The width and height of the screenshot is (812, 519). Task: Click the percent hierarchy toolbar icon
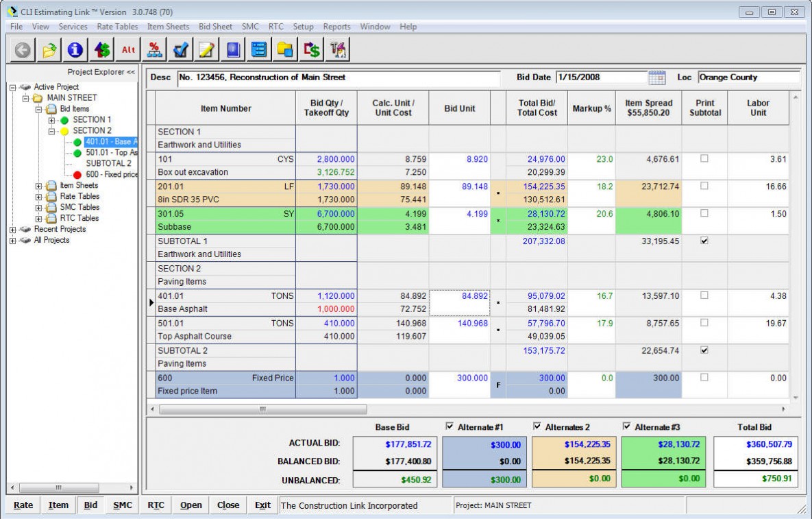pos(154,50)
